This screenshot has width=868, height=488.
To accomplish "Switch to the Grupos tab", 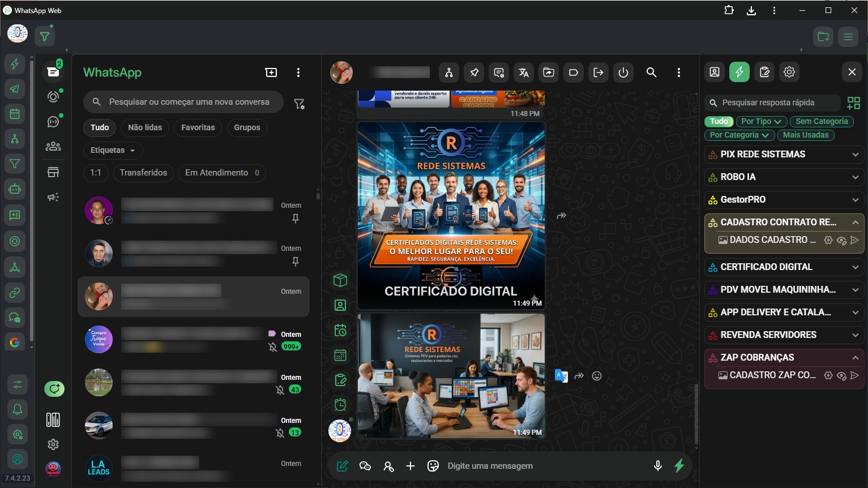I will [247, 127].
